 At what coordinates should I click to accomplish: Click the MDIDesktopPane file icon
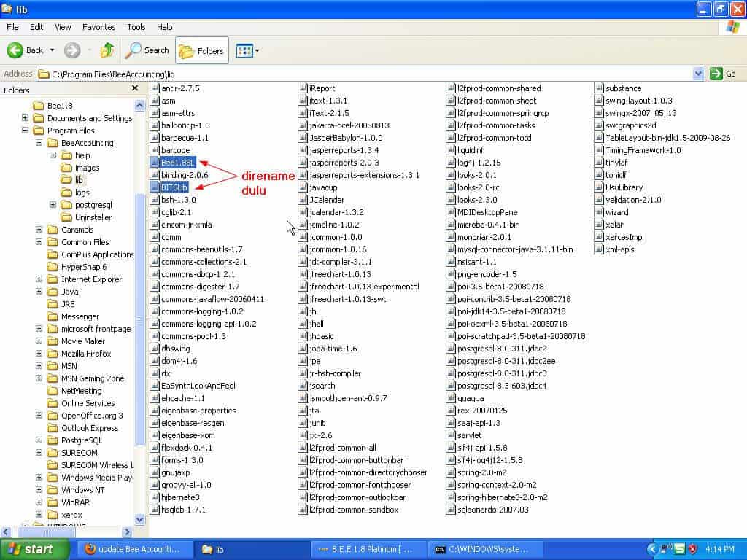(x=451, y=212)
